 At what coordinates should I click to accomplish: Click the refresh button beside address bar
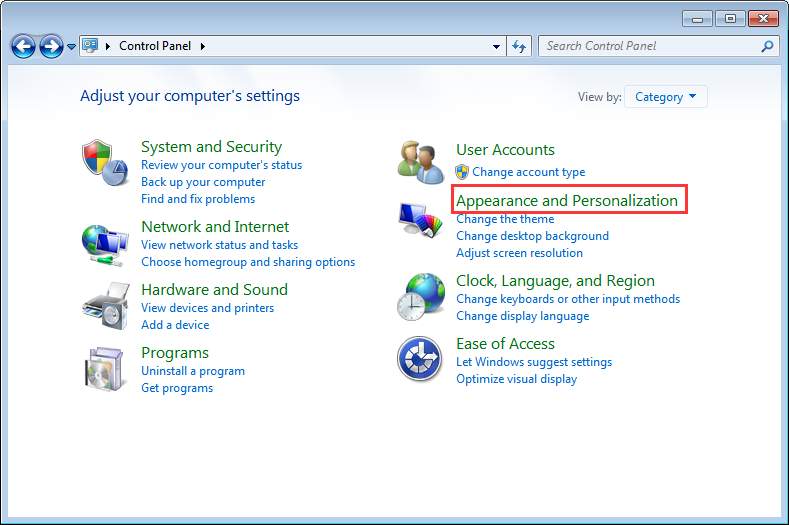tap(519, 46)
